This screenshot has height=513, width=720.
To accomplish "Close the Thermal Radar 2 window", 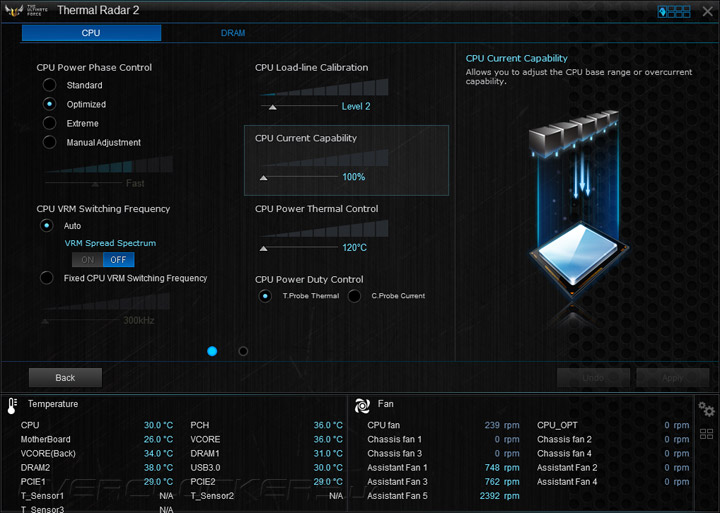I will 708,11.
